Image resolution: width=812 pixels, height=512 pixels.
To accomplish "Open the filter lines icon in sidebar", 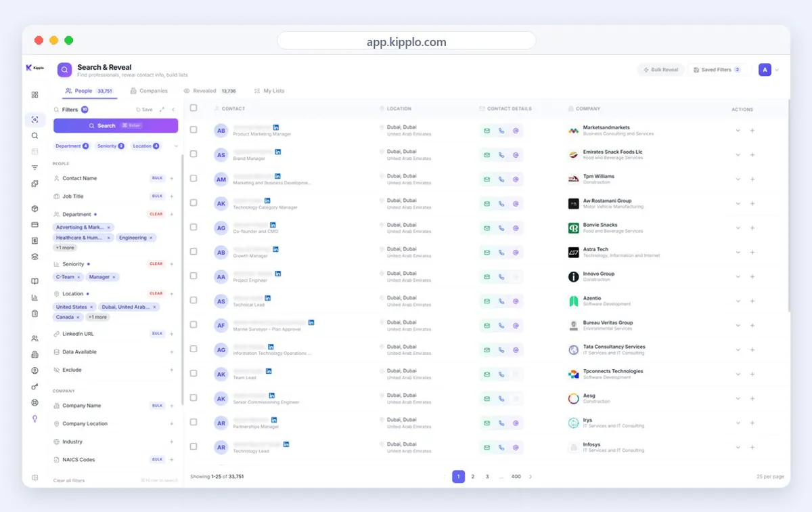I will (35, 167).
